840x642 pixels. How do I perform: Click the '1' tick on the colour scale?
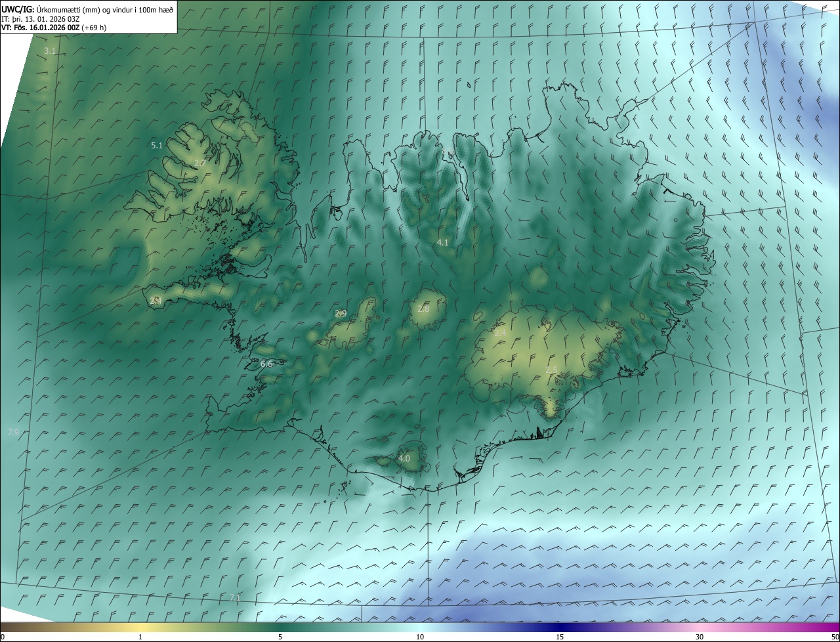click(x=140, y=637)
